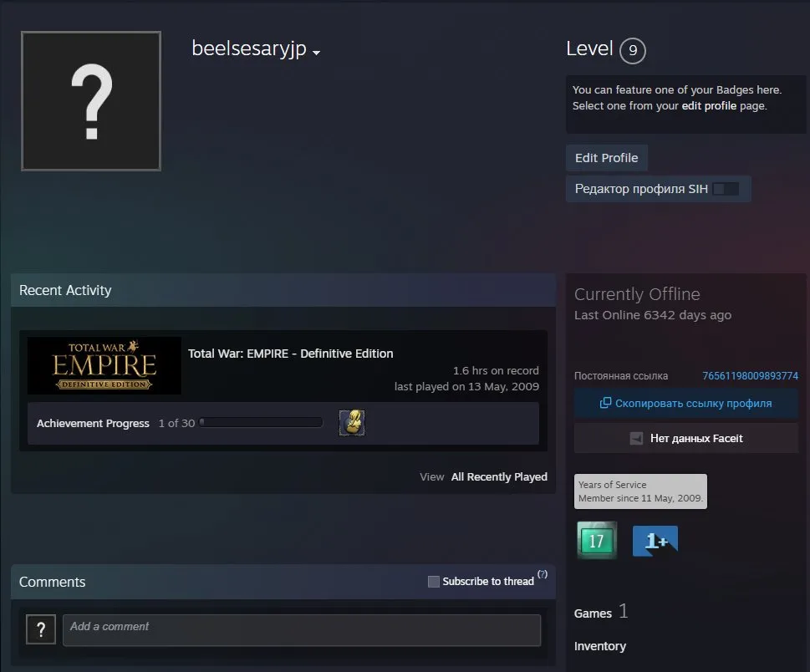Open the edit profile link in badge box

[x=709, y=106]
